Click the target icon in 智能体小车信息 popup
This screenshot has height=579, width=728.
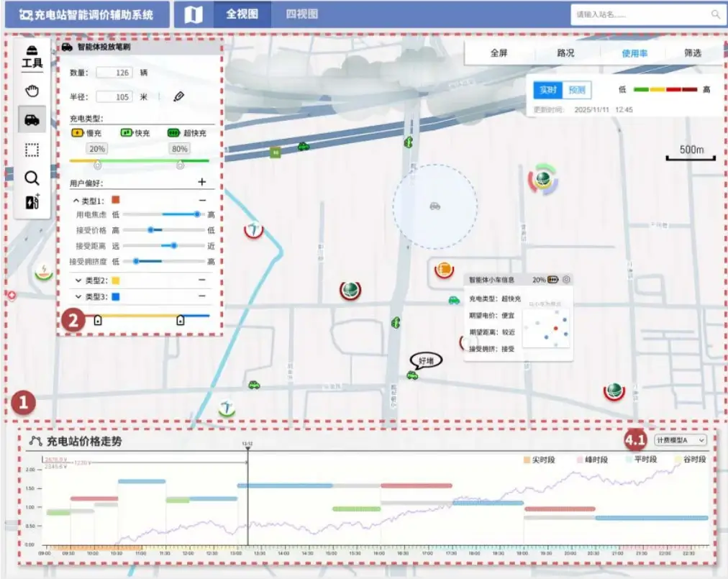click(566, 280)
